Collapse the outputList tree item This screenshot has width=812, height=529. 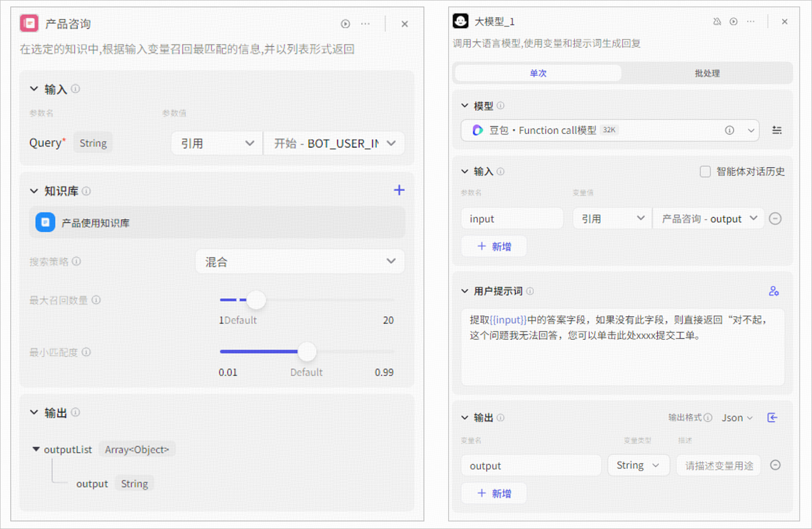pos(36,449)
